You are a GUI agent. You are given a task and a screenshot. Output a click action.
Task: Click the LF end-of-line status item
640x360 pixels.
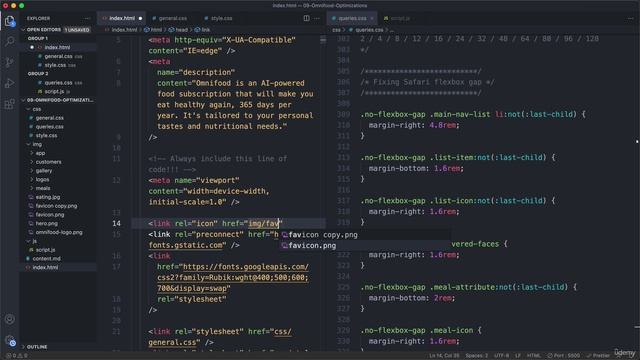click(x=518, y=356)
